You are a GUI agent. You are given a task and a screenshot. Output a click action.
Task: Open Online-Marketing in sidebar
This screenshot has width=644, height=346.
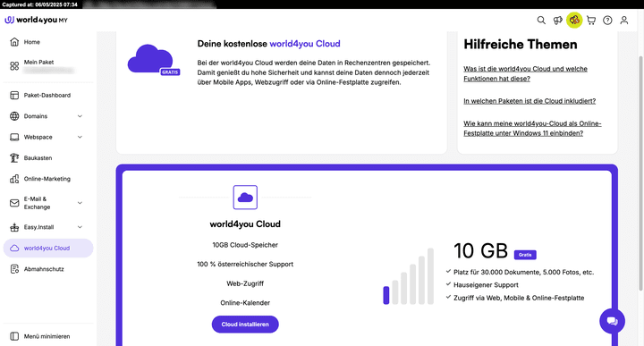tap(48, 179)
